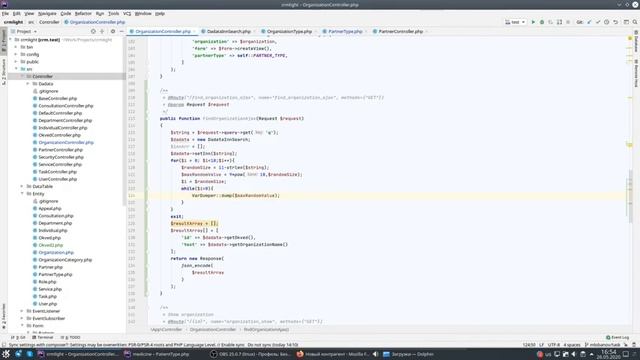Viewport: 640px width, 360px height.
Task: Select TaskController.php in project tree
Action: coord(57,172)
